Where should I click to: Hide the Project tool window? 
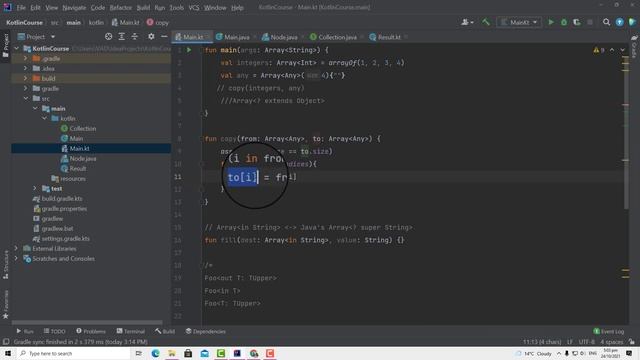point(164,37)
